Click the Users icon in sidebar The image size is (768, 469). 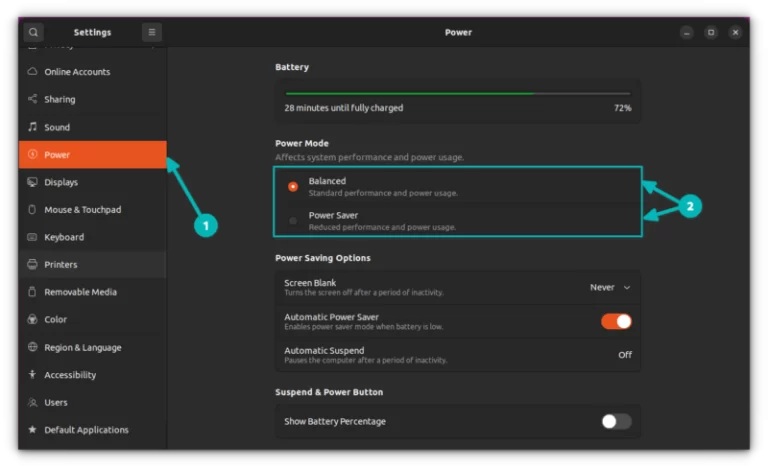(32, 402)
